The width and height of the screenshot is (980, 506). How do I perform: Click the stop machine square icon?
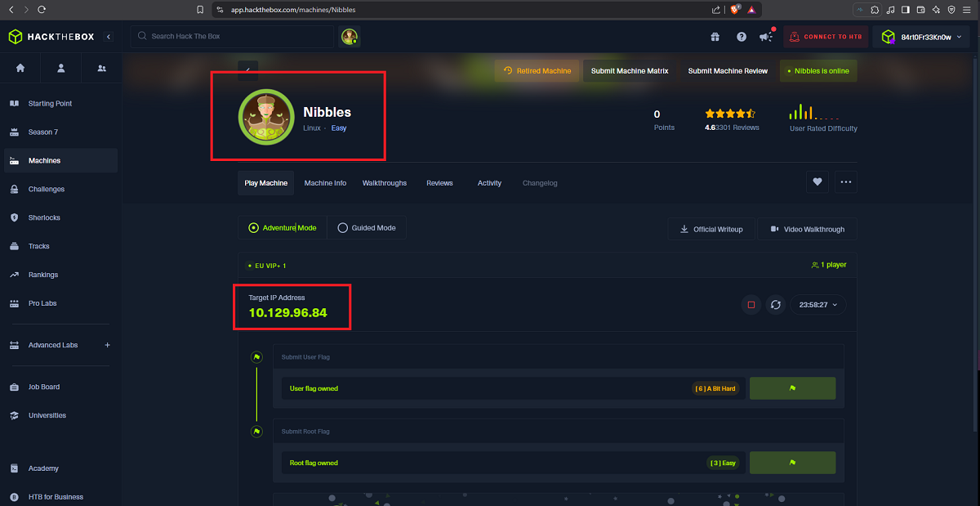tap(751, 305)
